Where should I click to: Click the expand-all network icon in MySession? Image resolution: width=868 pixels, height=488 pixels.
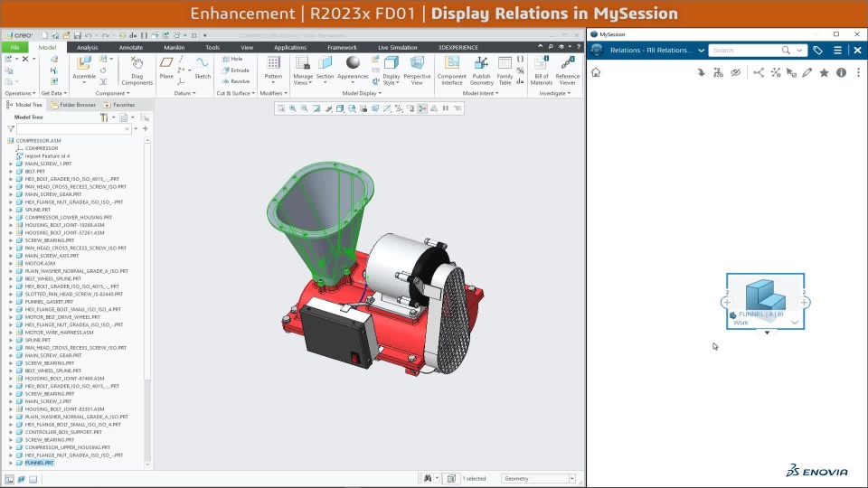pyautogui.click(x=776, y=72)
